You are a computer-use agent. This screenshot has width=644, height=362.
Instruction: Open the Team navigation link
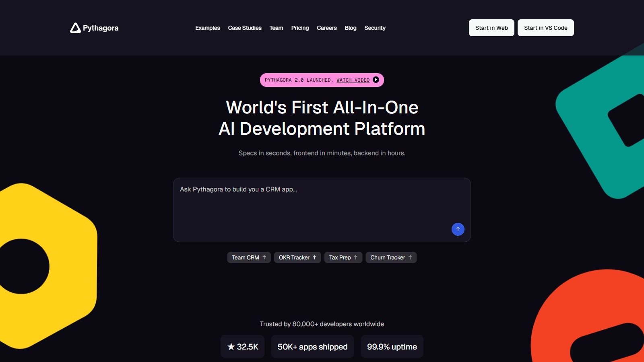(x=276, y=28)
